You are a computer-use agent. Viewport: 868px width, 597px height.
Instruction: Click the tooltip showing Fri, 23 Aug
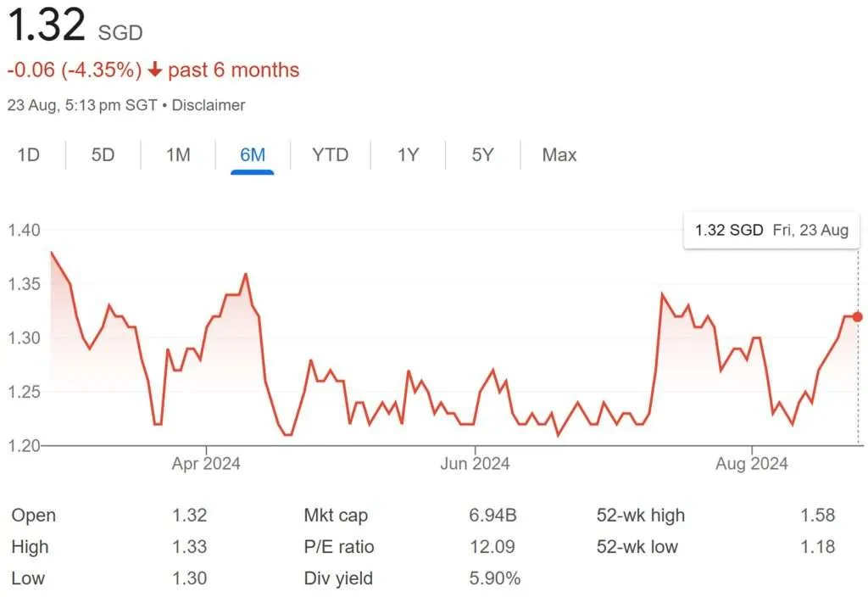point(771,230)
